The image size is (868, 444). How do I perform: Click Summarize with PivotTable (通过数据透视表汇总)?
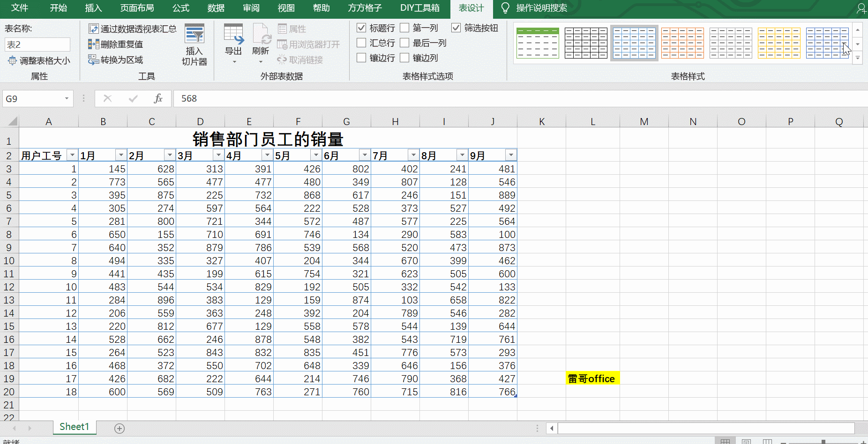coord(133,29)
